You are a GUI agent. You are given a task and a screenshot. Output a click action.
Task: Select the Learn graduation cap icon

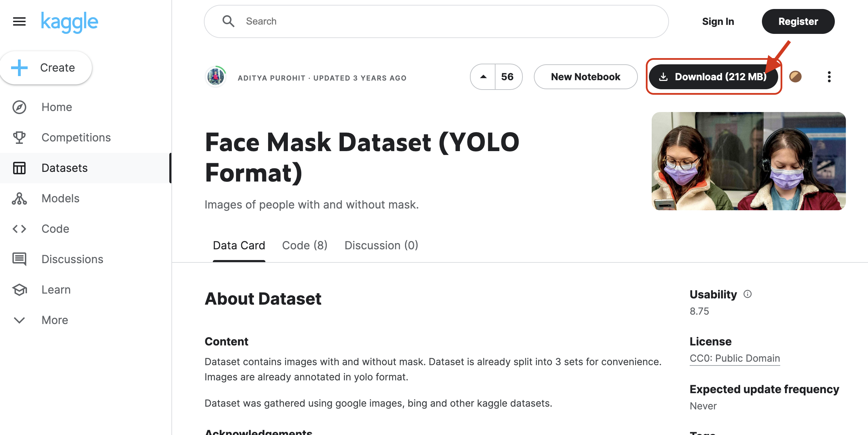[19, 289]
